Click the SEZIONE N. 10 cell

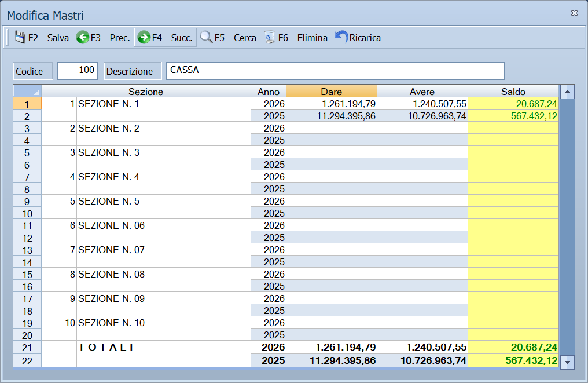pos(164,329)
